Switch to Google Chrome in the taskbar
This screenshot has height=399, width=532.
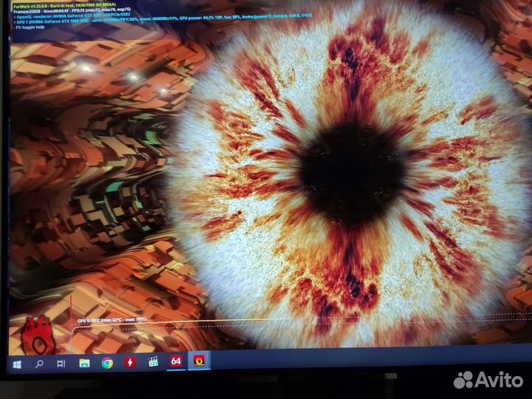(107, 363)
